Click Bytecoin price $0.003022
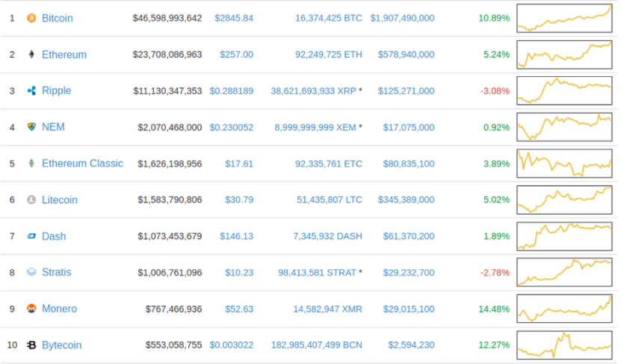The height and width of the screenshot is (364, 621). tap(232, 345)
